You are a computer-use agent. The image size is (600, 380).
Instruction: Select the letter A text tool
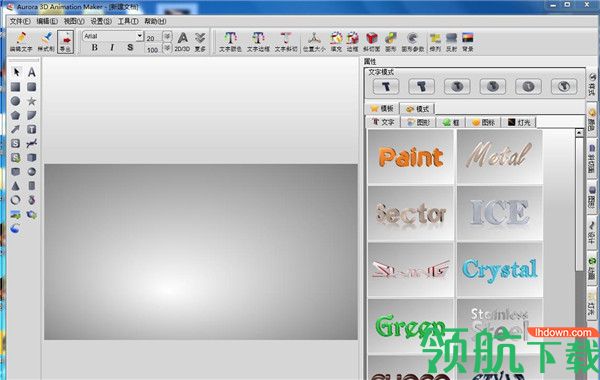click(x=32, y=72)
